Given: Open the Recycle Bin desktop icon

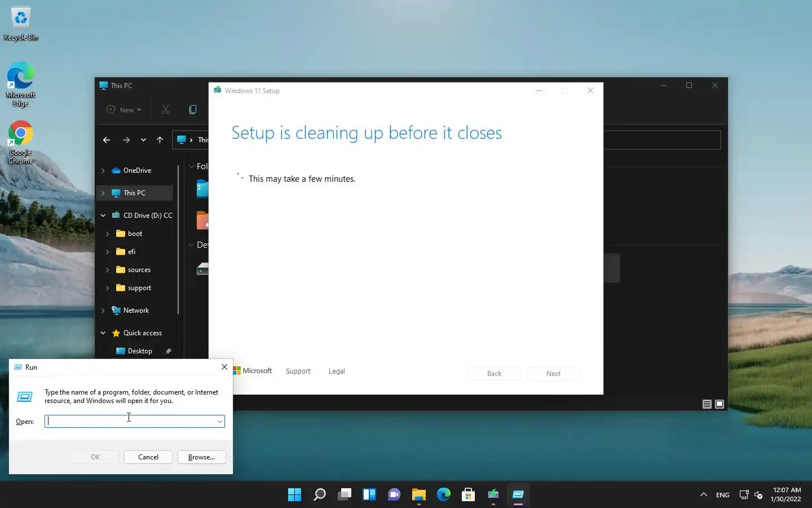Looking at the screenshot, I should pos(21,24).
